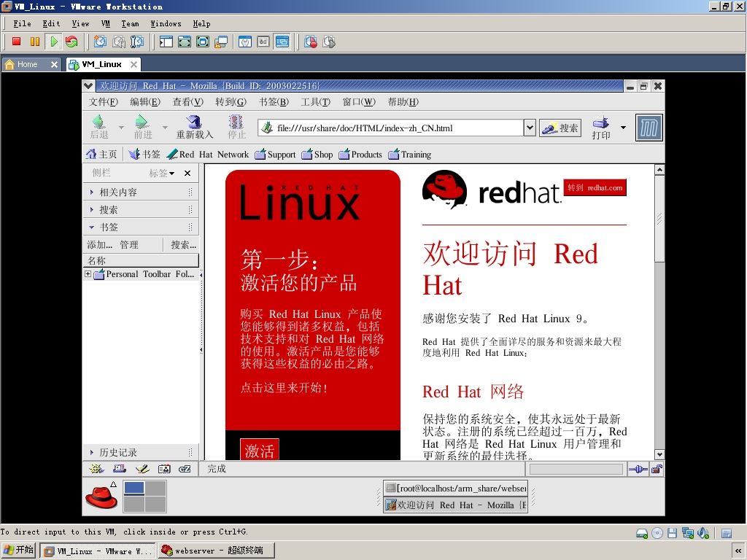The height and width of the screenshot is (560, 747).
Task: Click the Mozilla Print (打印) icon
Action: tap(601, 127)
